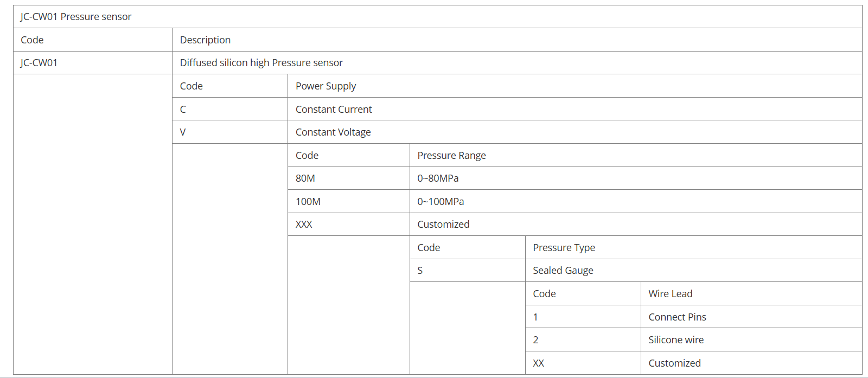
Task: Select the 'XX' wire lead code cell
Action: click(538, 363)
